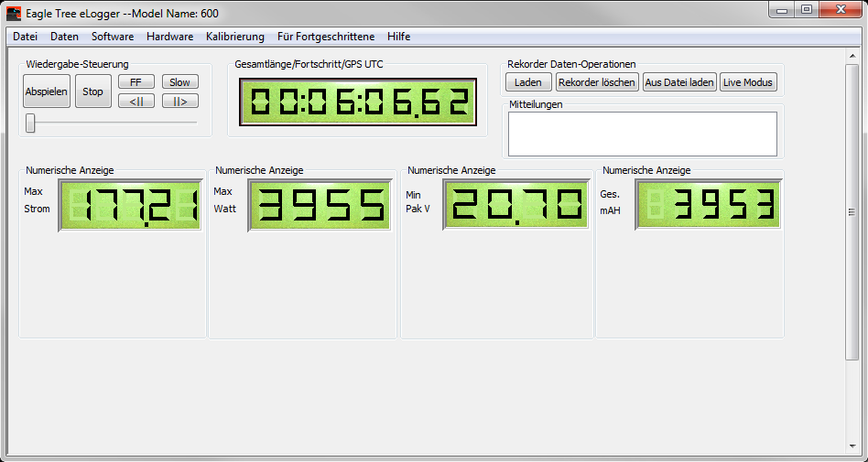Click the 'Max Watt' label text
868x462 pixels.
pyautogui.click(x=224, y=199)
